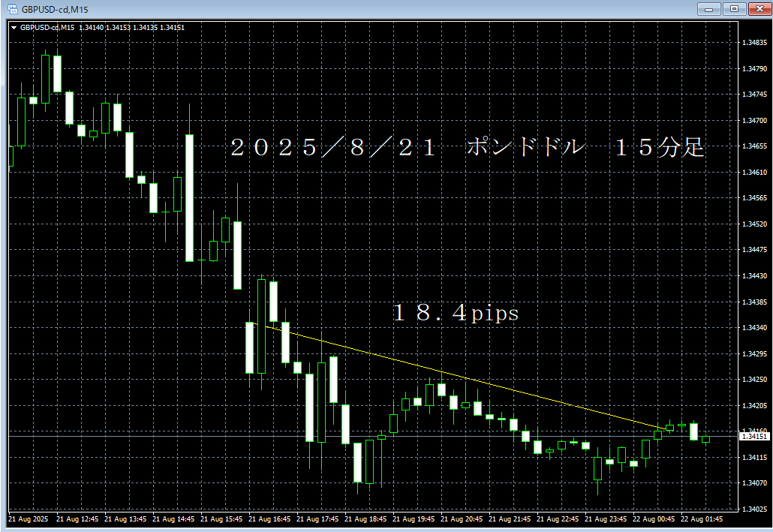Click the '21 Aug 17:45' time axis label
Image resolution: width=773 pixels, height=532 pixels.
(x=317, y=519)
